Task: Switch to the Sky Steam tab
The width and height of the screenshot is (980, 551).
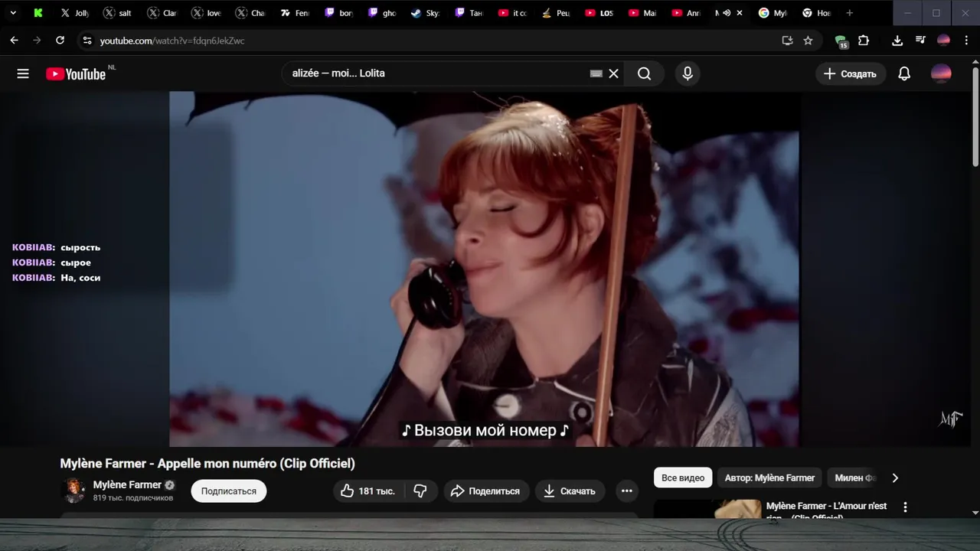Action: coord(425,13)
